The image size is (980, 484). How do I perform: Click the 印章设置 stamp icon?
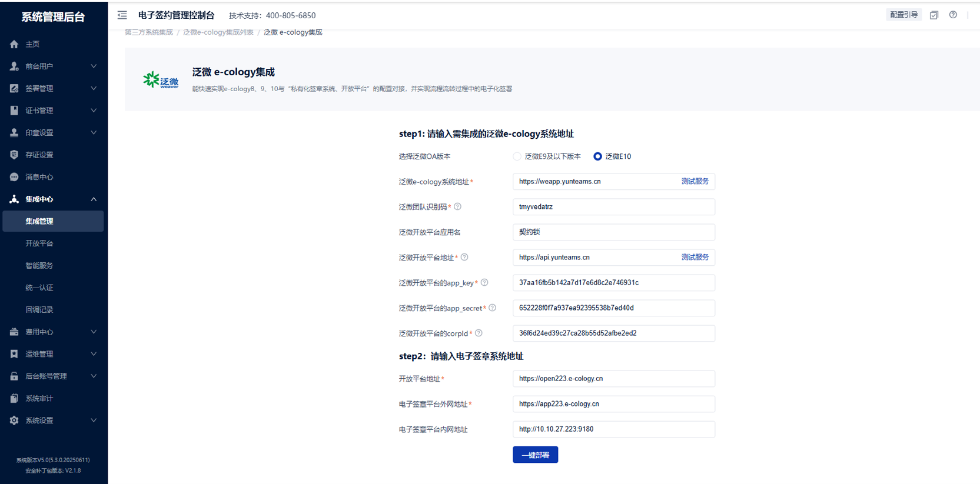[14, 133]
